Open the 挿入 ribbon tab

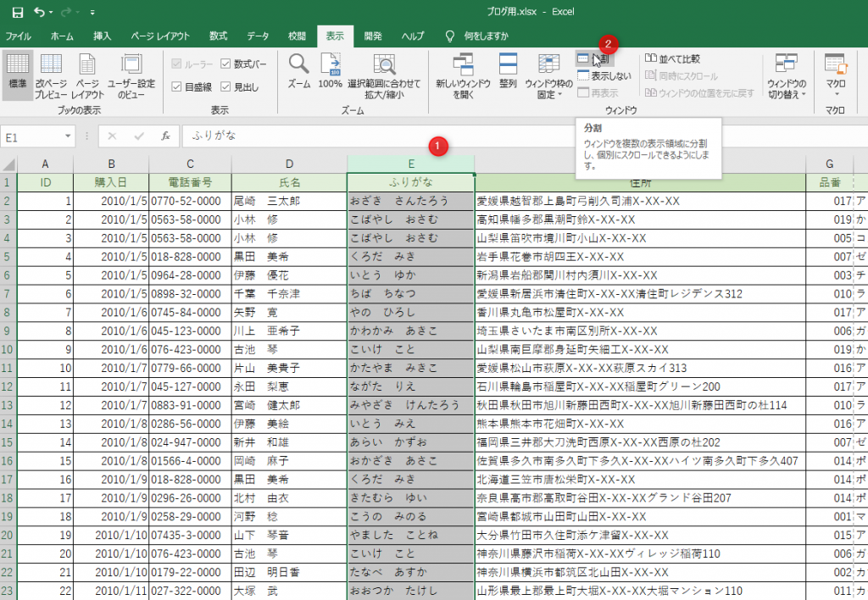click(x=102, y=36)
